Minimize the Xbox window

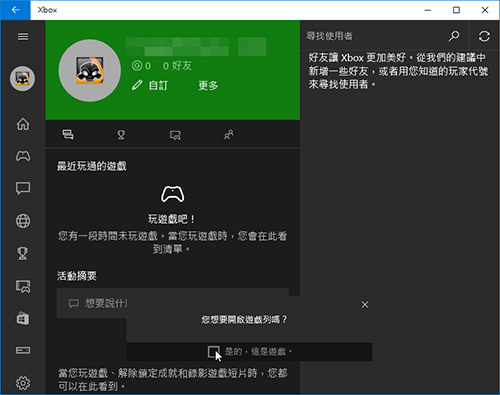tap(428, 10)
